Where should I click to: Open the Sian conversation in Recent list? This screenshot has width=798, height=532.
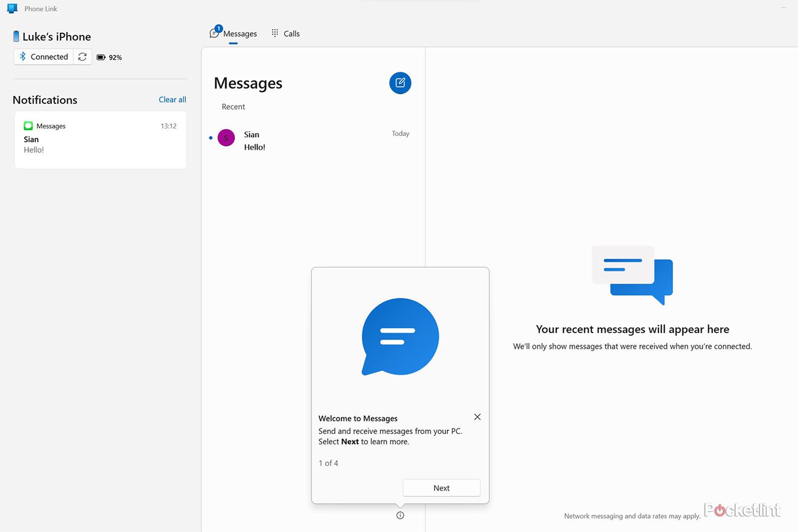(313, 140)
